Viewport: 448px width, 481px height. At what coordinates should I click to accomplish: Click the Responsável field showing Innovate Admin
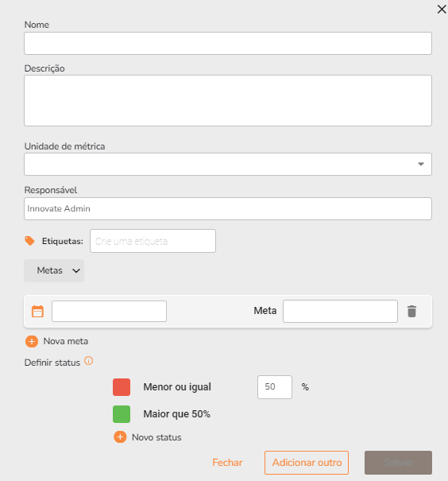(228, 208)
